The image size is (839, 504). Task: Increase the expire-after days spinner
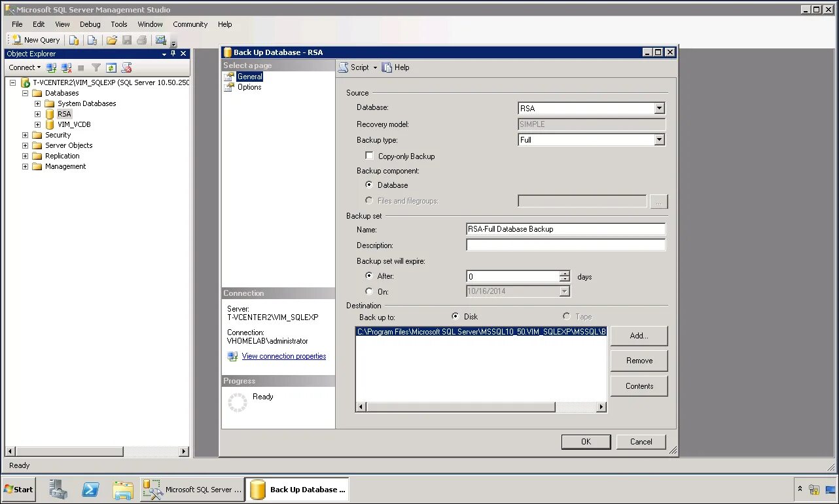point(565,274)
